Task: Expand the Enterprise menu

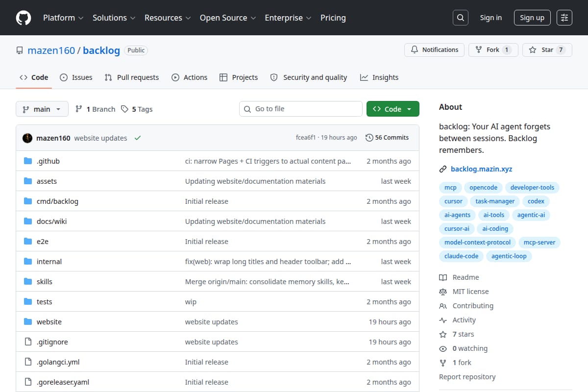Action: tap(288, 18)
